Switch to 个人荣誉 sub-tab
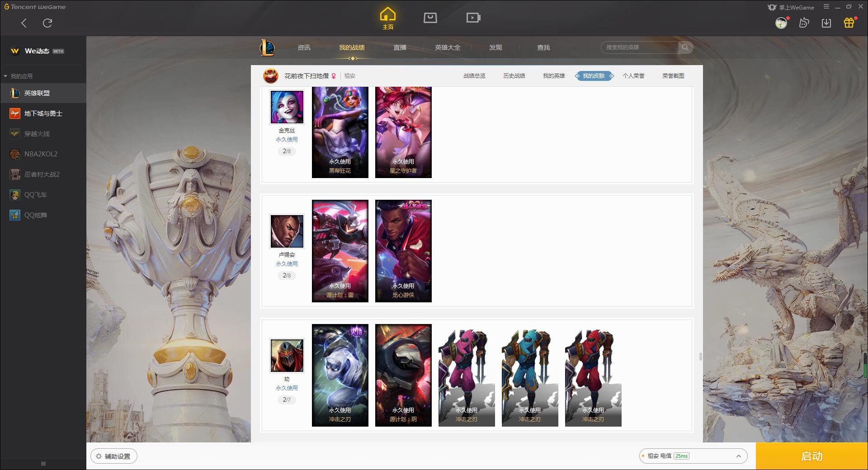 [x=633, y=76]
